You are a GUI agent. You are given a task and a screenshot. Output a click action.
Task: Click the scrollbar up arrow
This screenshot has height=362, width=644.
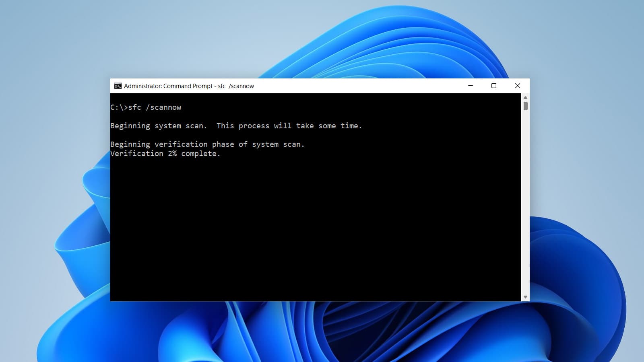[x=524, y=97]
